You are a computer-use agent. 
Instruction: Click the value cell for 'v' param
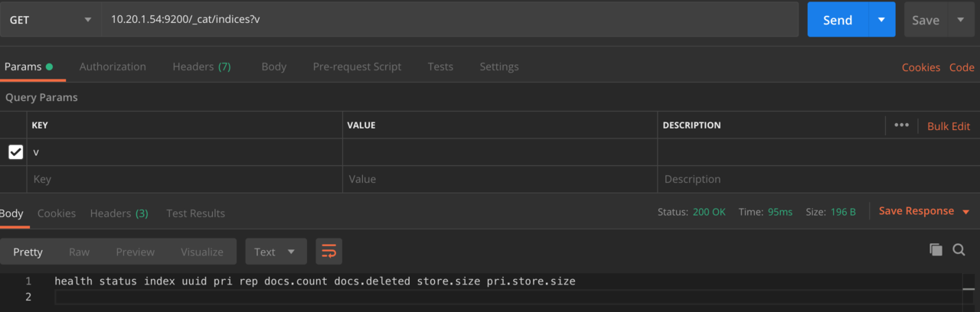point(500,152)
